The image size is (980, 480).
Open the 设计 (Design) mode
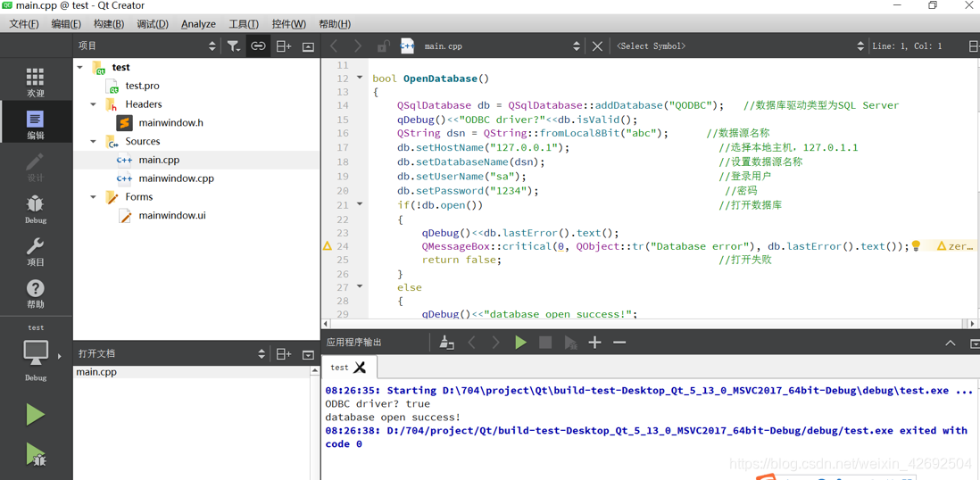tap(36, 166)
